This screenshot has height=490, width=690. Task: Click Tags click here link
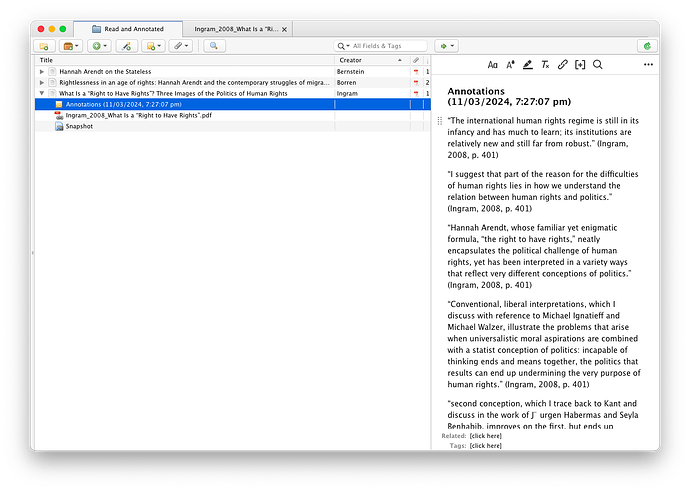click(x=485, y=446)
